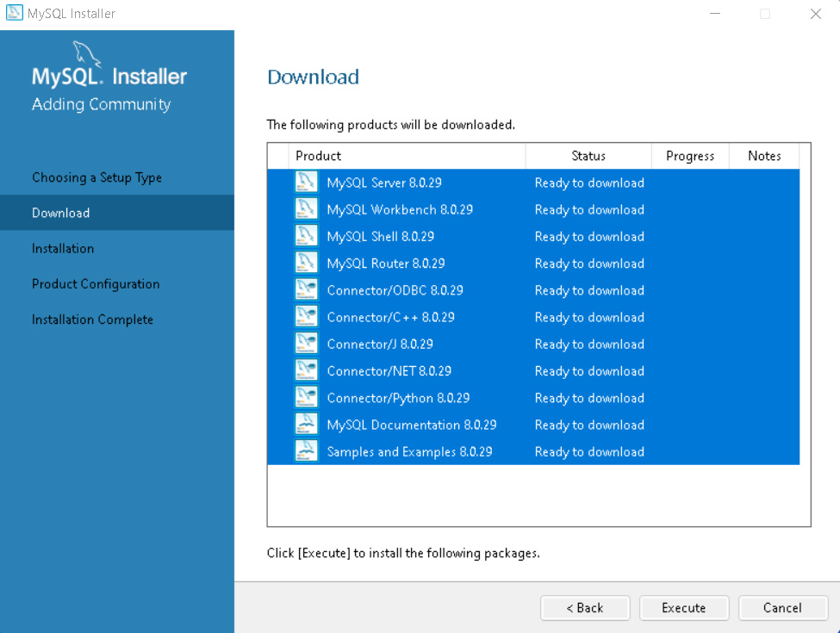Click the MySQL dolphin logo in sidebar
This screenshot has height=633, width=840.
pos(86,53)
